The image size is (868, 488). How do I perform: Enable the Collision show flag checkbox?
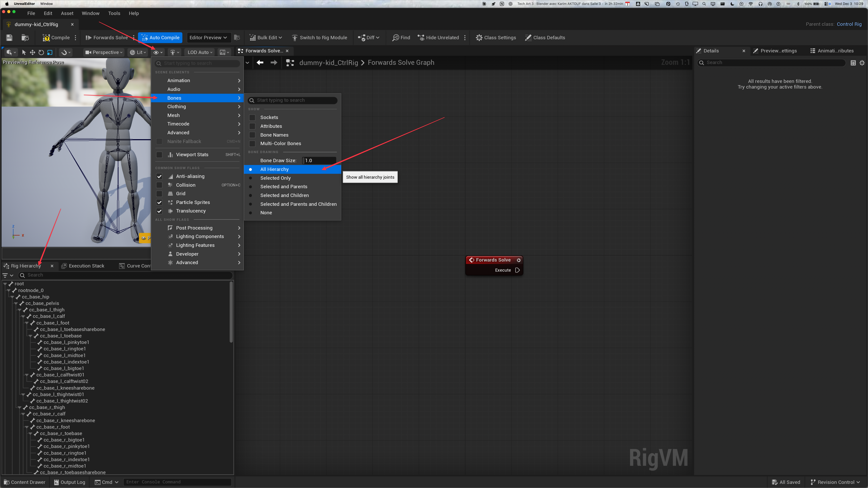pyautogui.click(x=159, y=185)
